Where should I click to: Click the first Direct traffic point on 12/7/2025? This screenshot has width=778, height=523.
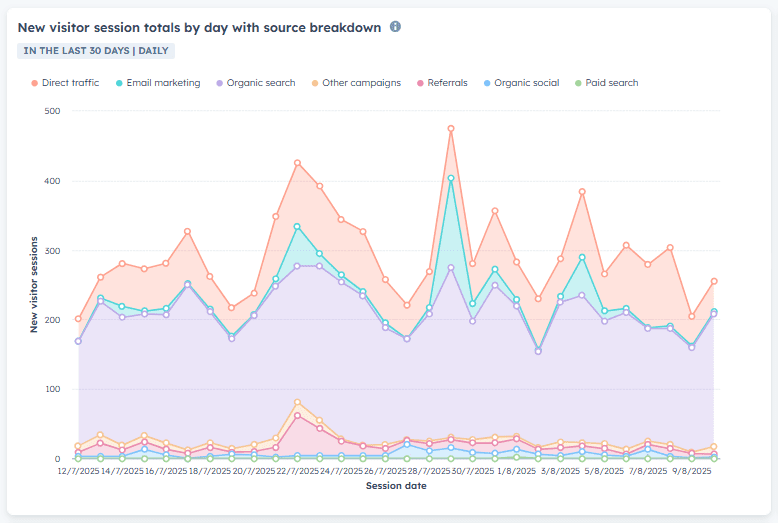pos(78,319)
